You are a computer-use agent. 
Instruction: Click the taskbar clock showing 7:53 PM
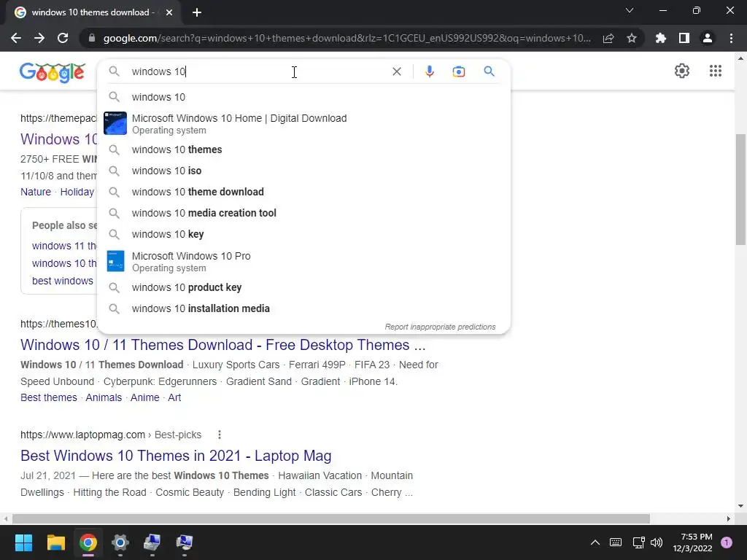692,542
